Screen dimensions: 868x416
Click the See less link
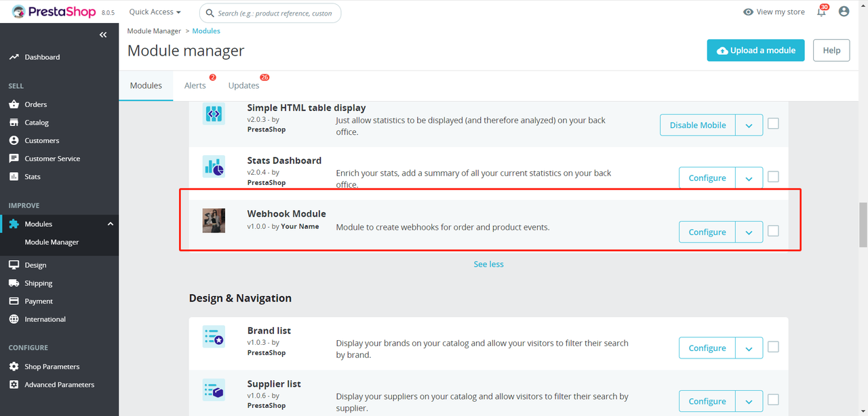(x=488, y=264)
